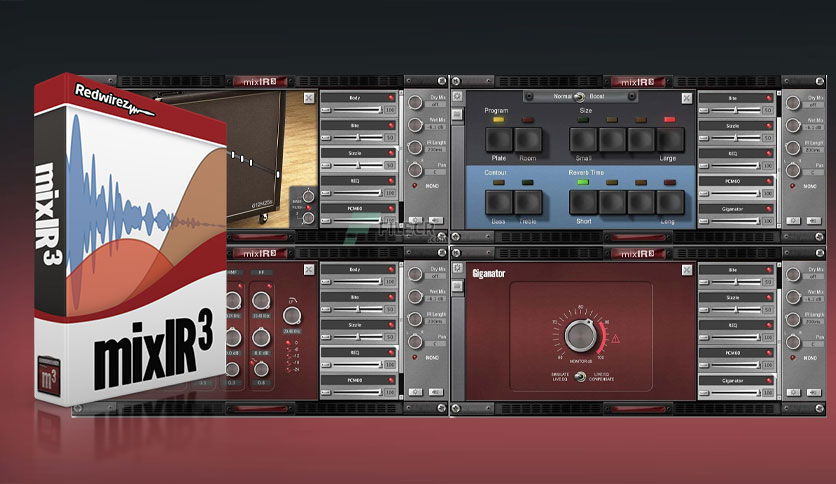Click arrow button under MONO in REQ window

(x=436, y=392)
